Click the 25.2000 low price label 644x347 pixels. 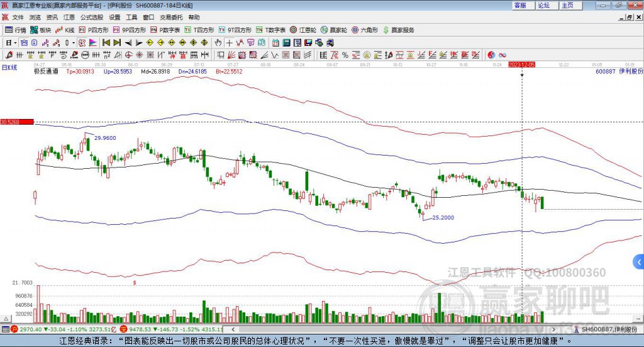pyautogui.click(x=443, y=217)
